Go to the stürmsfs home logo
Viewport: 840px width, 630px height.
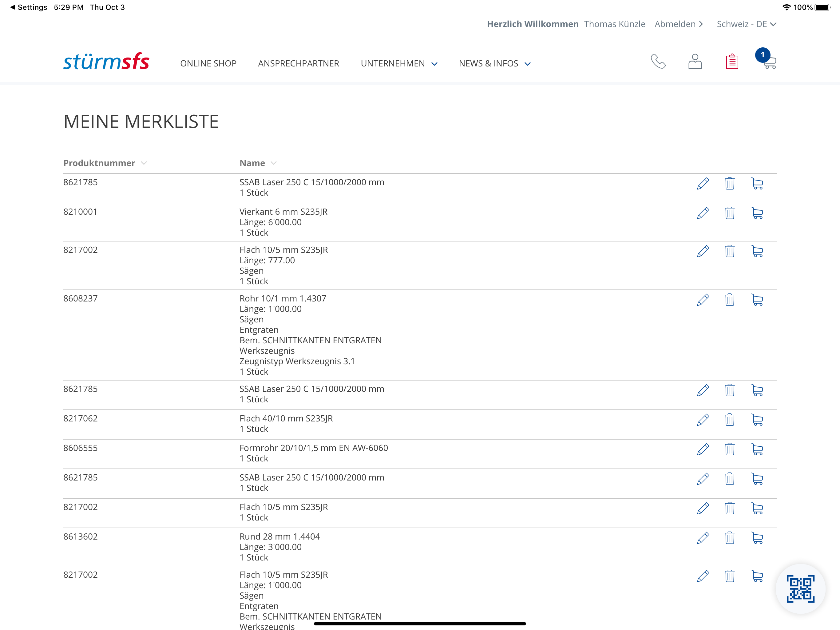click(106, 61)
